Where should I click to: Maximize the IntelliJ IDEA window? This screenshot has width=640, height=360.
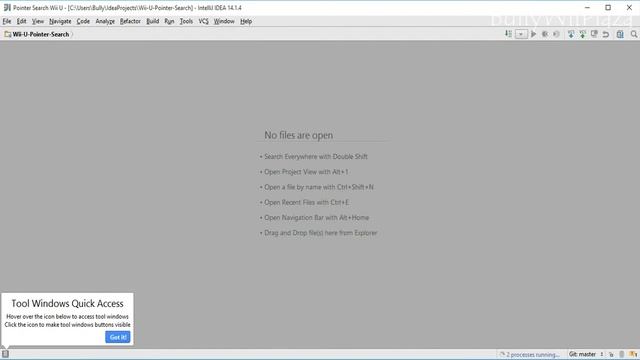608,8
